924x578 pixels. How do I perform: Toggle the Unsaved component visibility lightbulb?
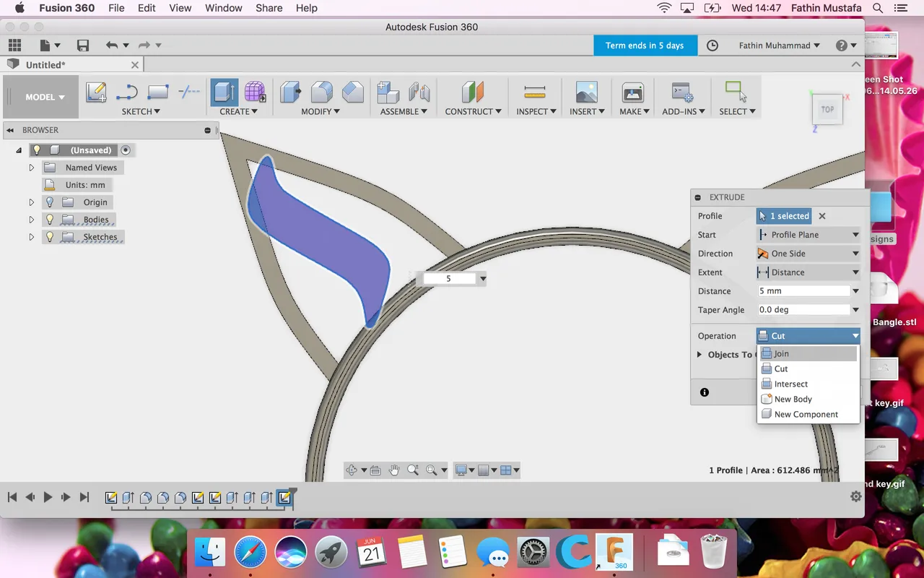tap(37, 150)
